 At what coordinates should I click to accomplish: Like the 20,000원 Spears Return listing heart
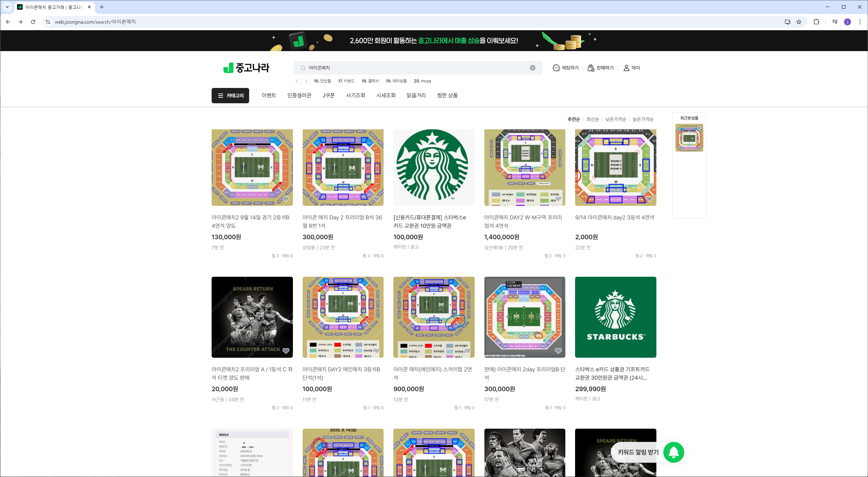(x=286, y=351)
